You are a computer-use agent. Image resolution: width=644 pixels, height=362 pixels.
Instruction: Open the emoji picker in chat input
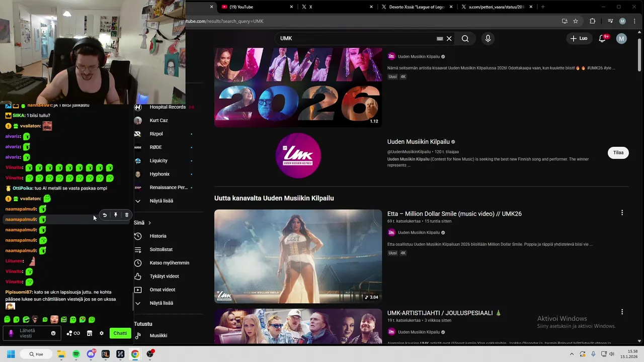click(x=53, y=333)
